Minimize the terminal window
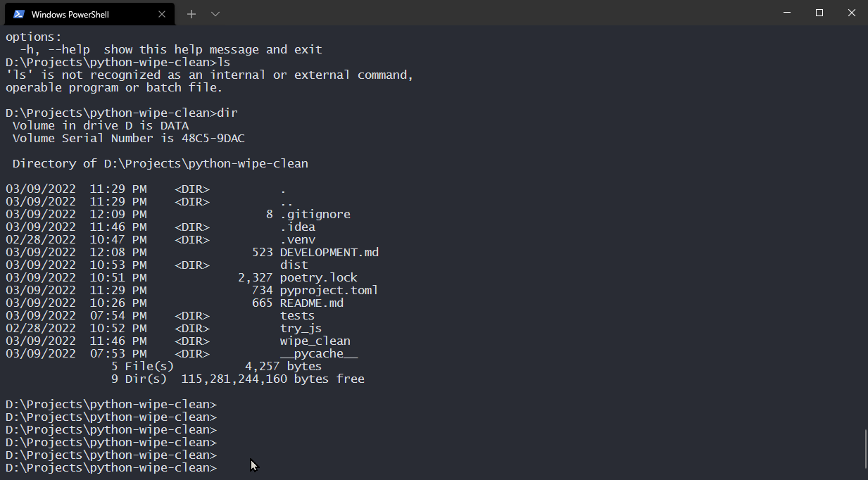The image size is (868, 480). click(x=787, y=13)
